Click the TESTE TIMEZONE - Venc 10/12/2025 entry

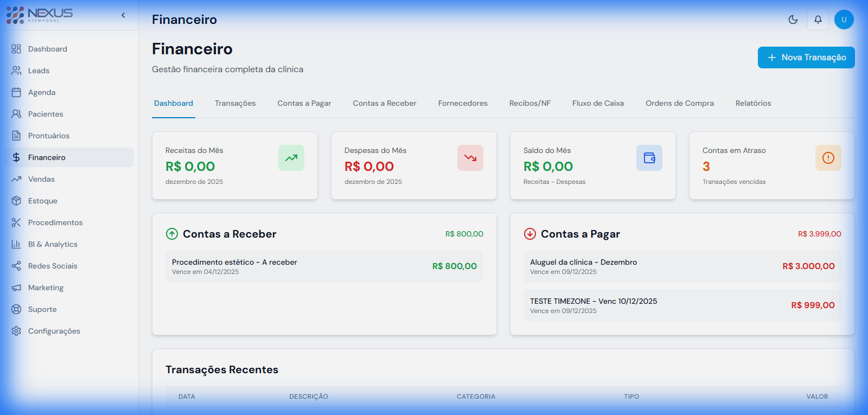pyautogui.click(x=682, y=305)
